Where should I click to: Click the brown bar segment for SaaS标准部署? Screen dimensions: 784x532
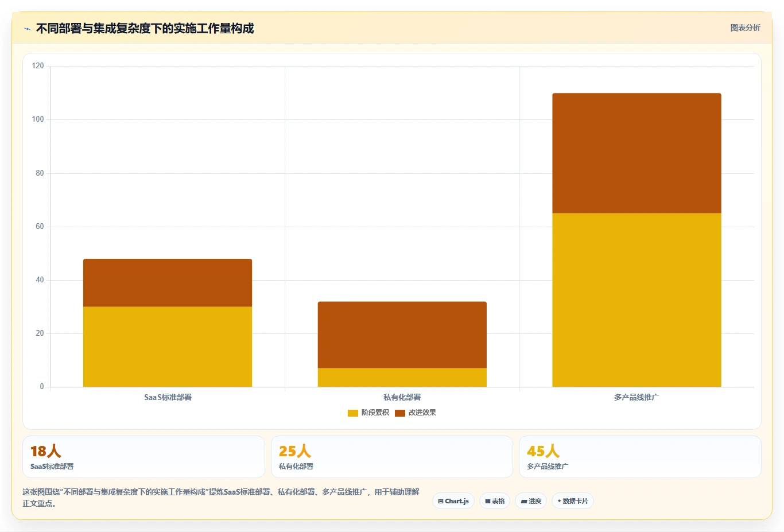tap(168, 283)
